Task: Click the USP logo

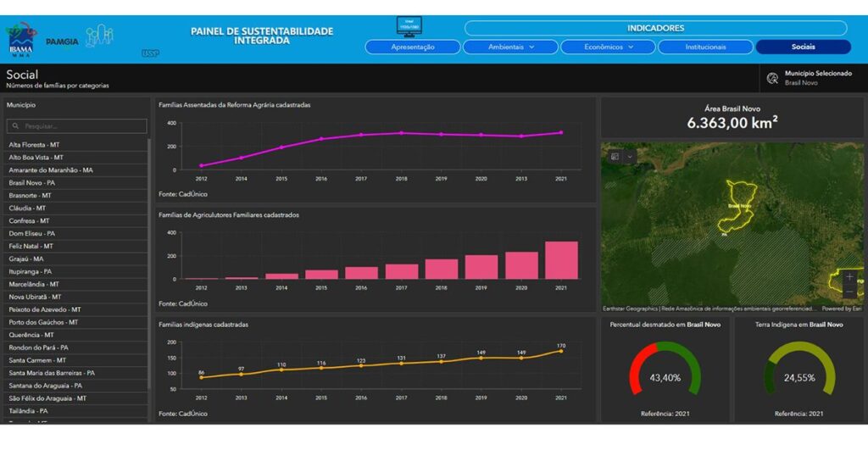Action: (150, 53)
